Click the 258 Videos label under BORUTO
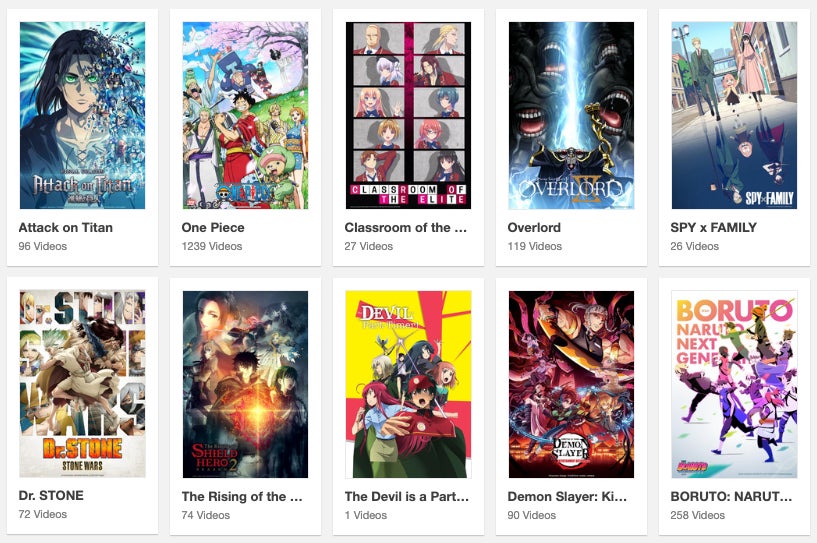Screen dimensions: 817x543 pos(698,515)
